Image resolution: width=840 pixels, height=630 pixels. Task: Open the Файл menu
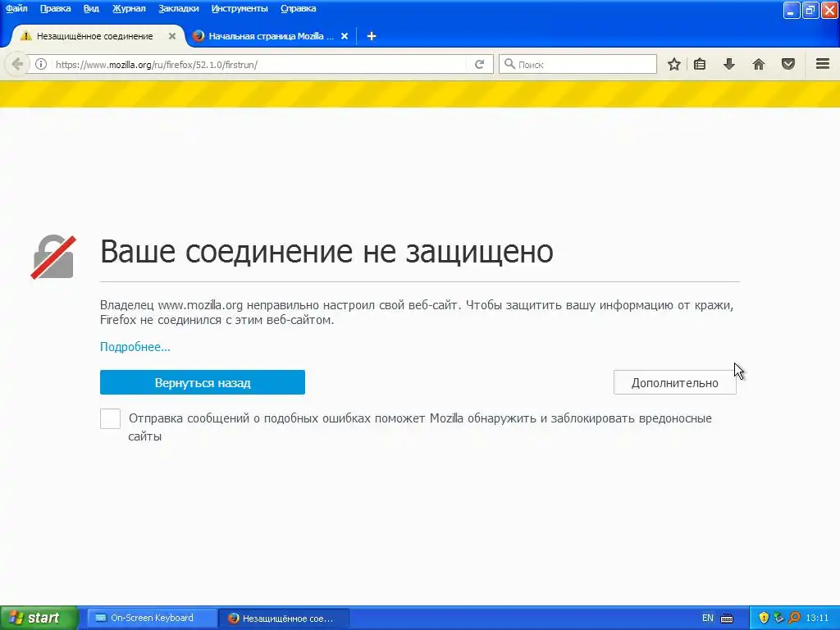click(x=16, y=8)
